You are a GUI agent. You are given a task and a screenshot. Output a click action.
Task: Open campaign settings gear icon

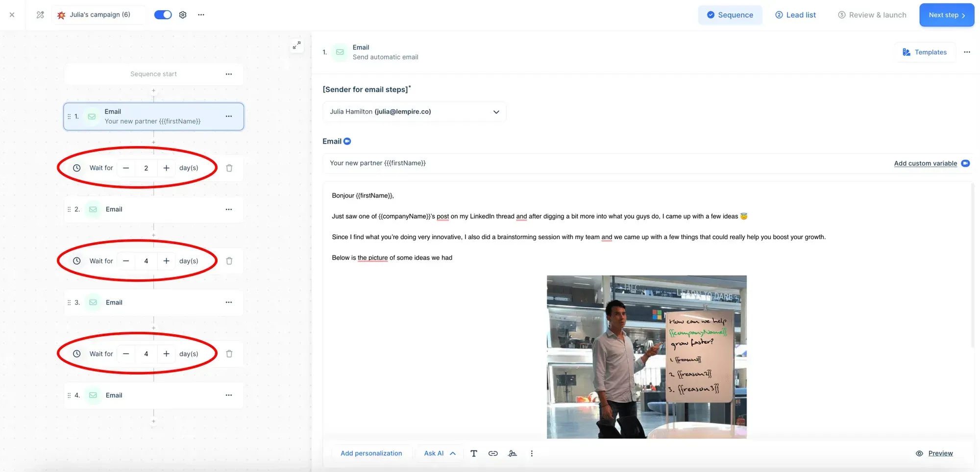coord(183,15)
